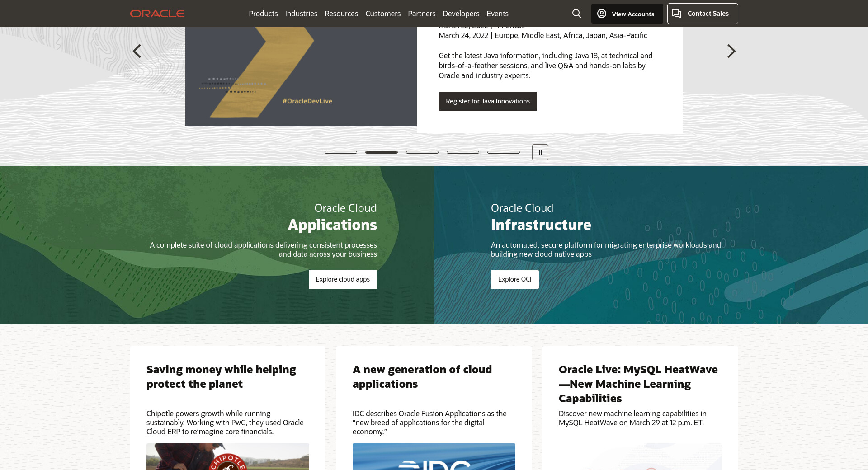The width and height of the screenshot is (868, 470).
Task: Select the fourth carousel slide indicator
Action: (463, 152)
